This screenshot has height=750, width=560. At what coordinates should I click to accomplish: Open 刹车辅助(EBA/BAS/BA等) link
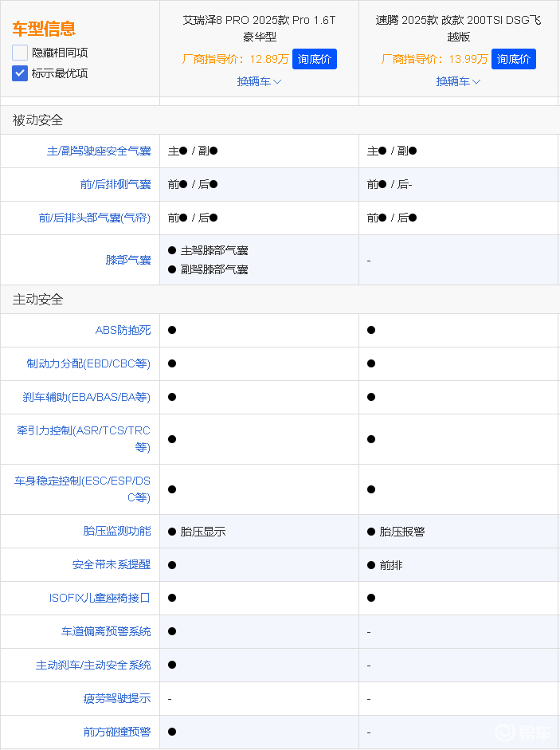coord(87,397)
